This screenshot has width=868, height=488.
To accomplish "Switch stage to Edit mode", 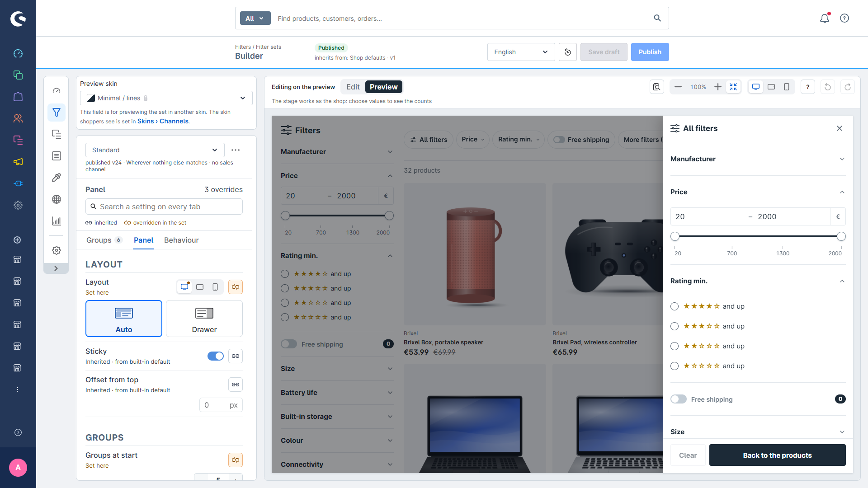I will [353, 87].
